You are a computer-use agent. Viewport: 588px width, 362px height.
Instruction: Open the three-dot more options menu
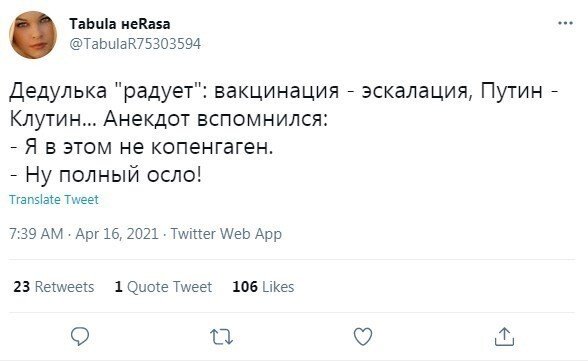point(565,23)
